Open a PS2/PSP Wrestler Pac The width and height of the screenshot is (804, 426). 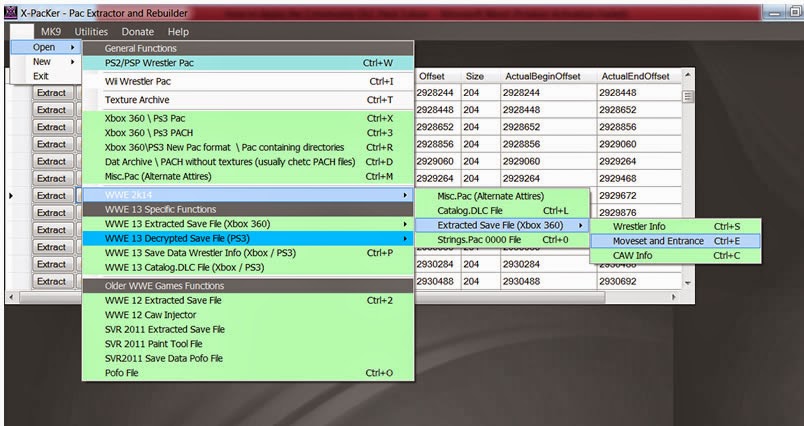click(248, 63)
